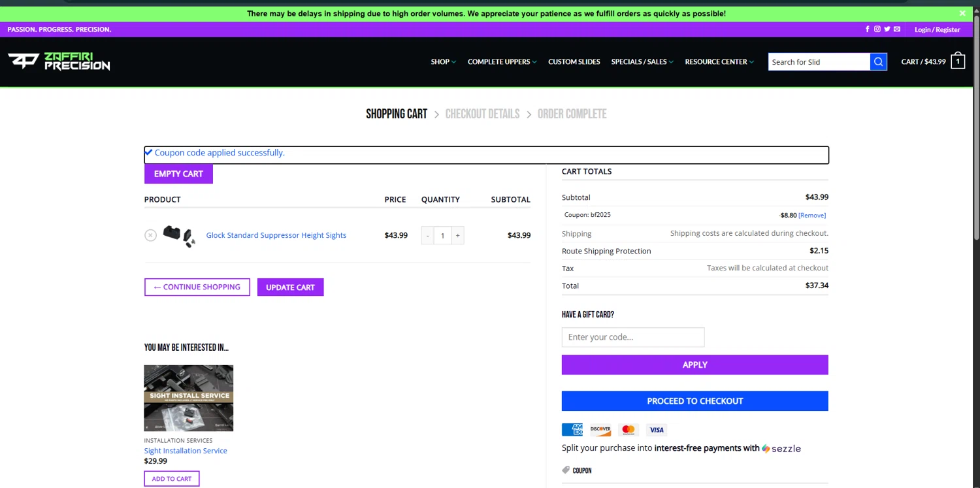The image size is (980, 488).
Task: Click the Empty Cart button
Action: click(x=178, y=174)
